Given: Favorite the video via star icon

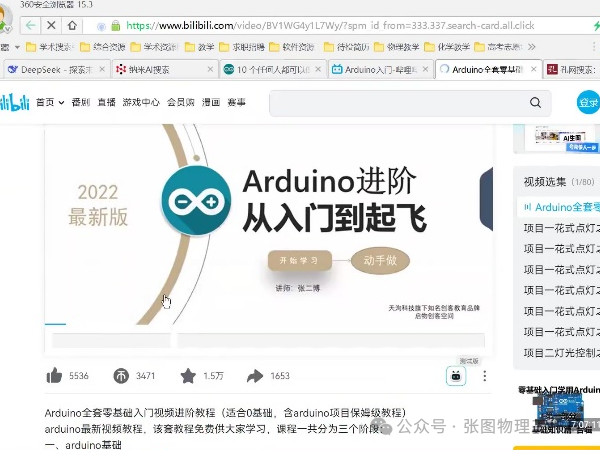Looking at the screenshot, I should click(188, 376).
